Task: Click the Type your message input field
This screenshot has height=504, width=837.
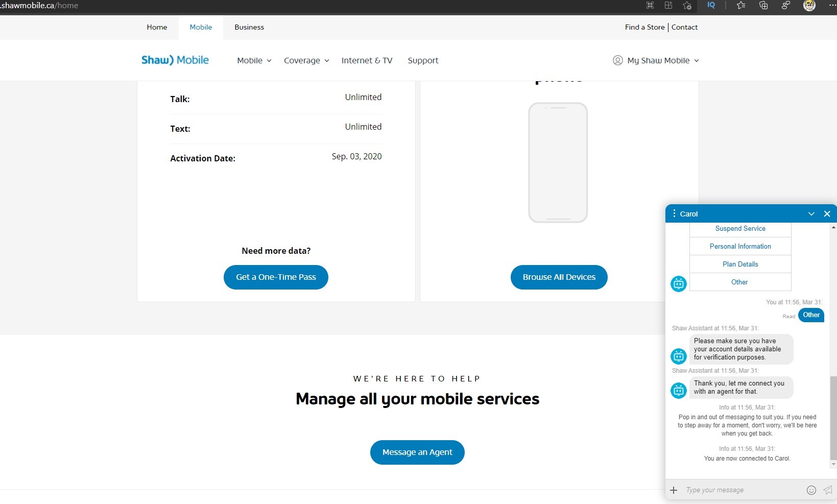Action: coord(735,490)
